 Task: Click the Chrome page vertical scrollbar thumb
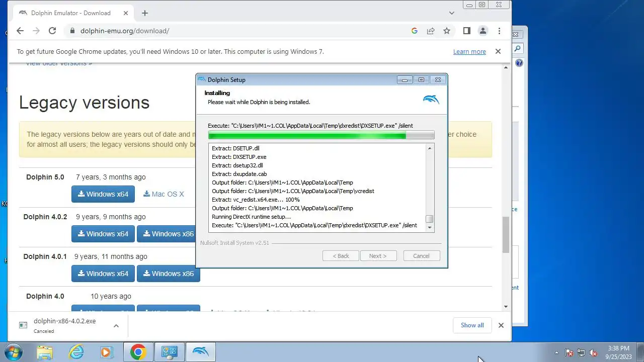pyautogui.click(x=506, y=235)
